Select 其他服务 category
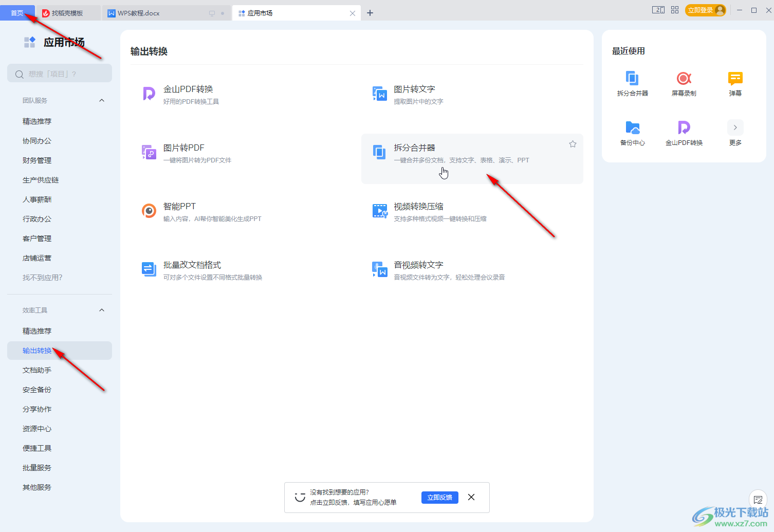 coord(37,487)
